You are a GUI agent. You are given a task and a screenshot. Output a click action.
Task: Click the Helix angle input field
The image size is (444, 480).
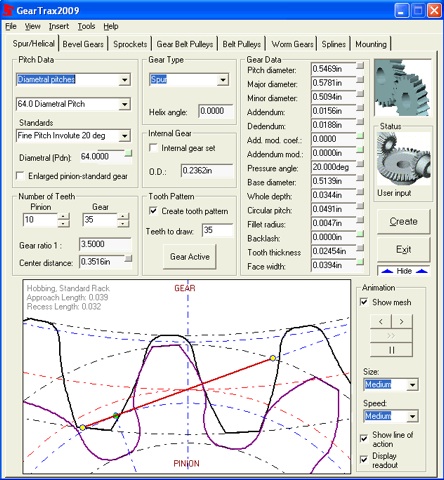(216, 111)
